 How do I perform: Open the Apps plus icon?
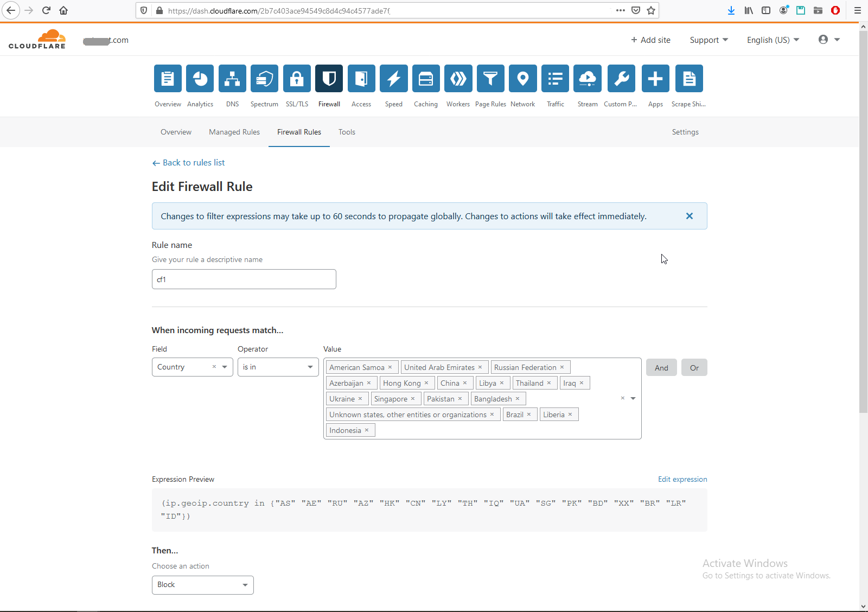655,79
